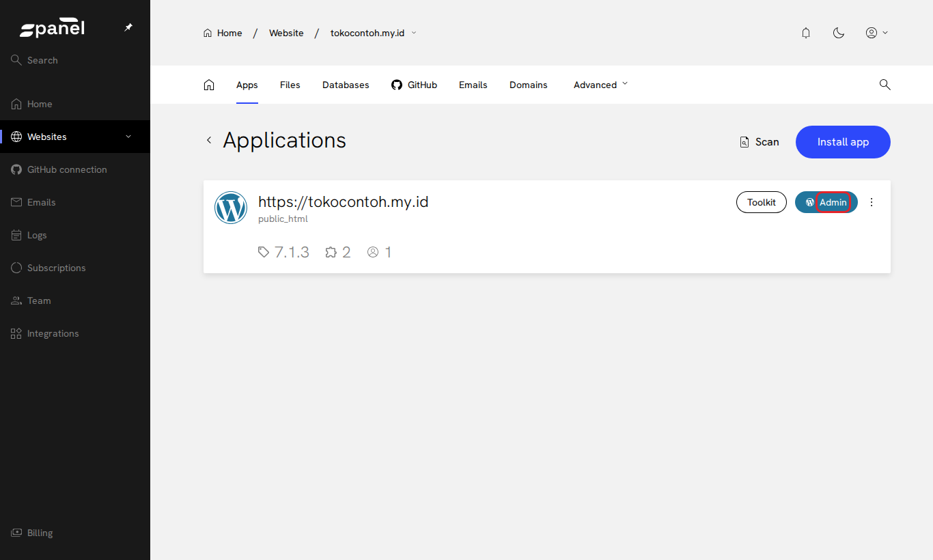Screen dimensions: 933x560
Task: Open Billing at sidebar bottom
Action: (x=75, y=533)
